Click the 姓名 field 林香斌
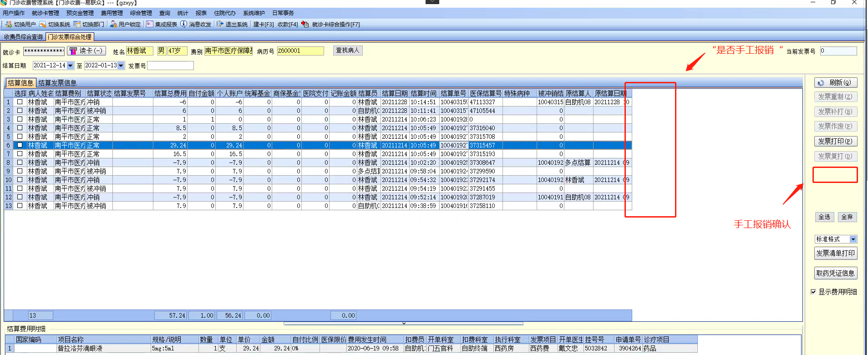The image size is (868, 355). click(x=140, y=51)
